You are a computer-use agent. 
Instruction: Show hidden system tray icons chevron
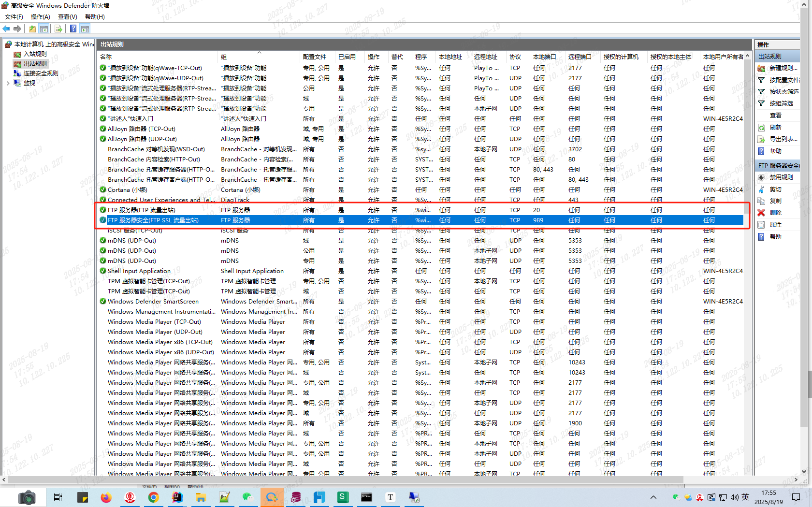click(653, 497)
